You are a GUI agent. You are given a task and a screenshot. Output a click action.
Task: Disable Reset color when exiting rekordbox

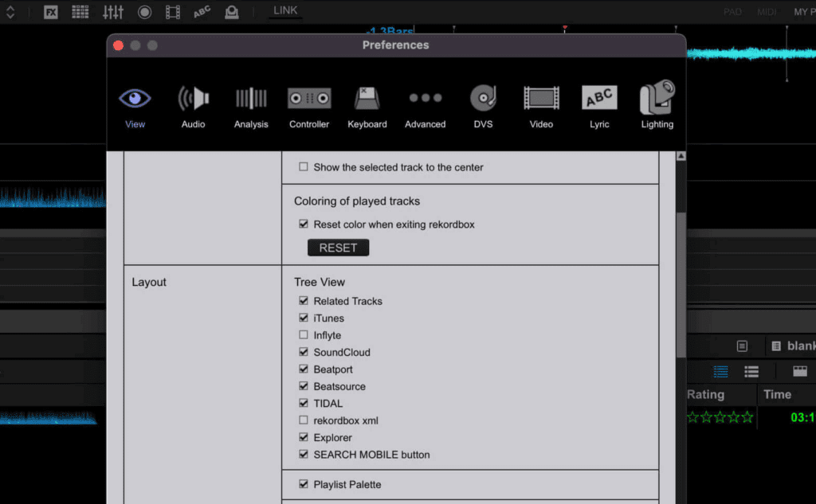[304, 225]
